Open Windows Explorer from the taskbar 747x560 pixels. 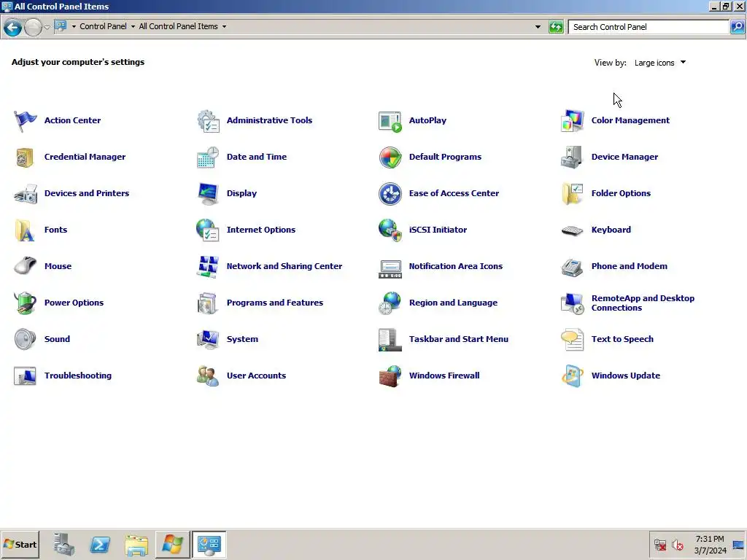(x=136, y=544)
